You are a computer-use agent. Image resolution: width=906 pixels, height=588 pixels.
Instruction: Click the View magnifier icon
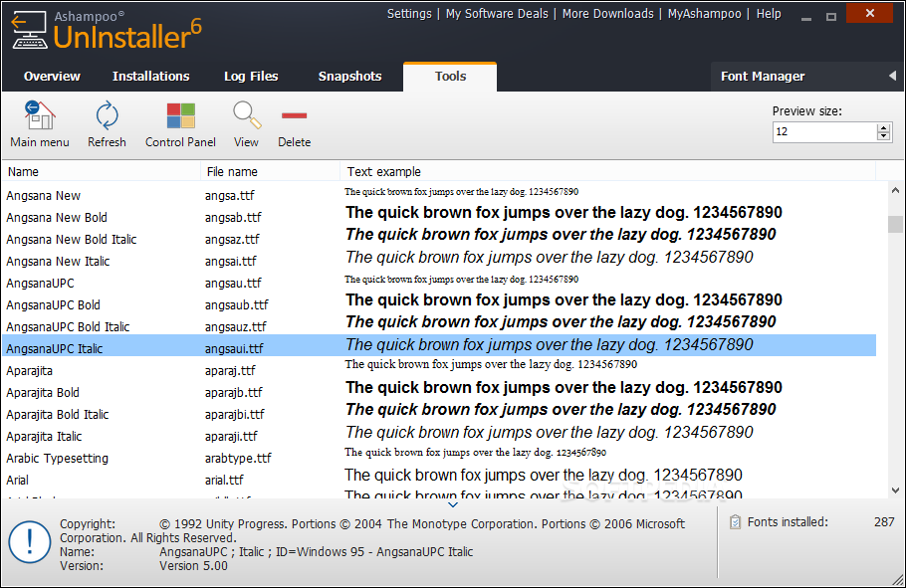pyautogui.click(x=247, y=115)
